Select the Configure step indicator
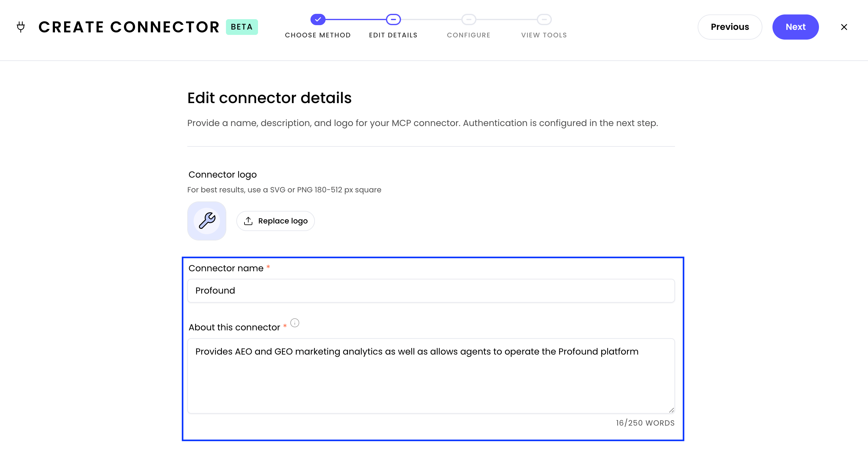This screenshot has height=474, width=868. point(468,19)
